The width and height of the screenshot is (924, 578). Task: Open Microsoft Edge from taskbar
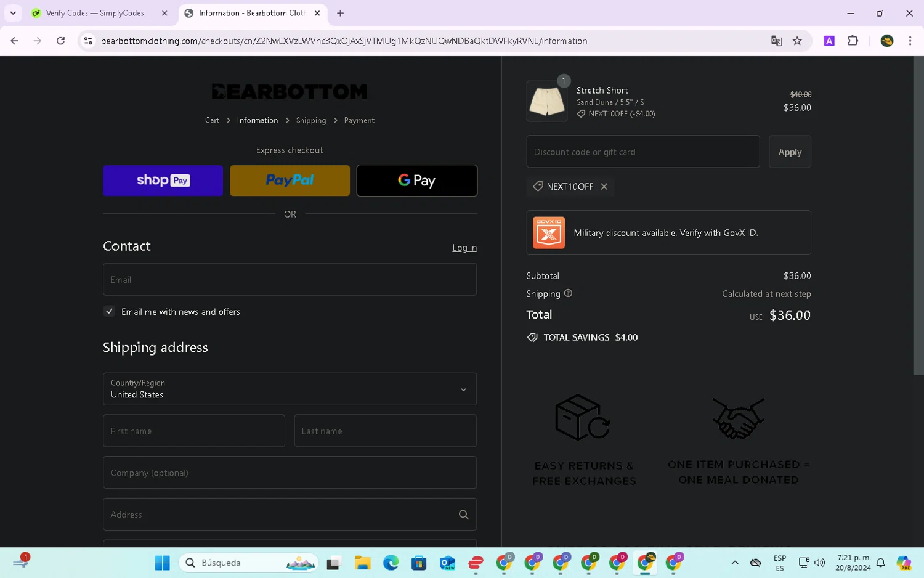click(391, 563)
